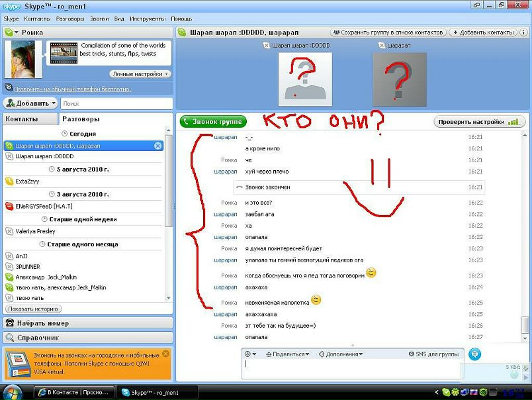Open the Добавить contact dropdown
The image size is (532, 400).
click(30, 103)
